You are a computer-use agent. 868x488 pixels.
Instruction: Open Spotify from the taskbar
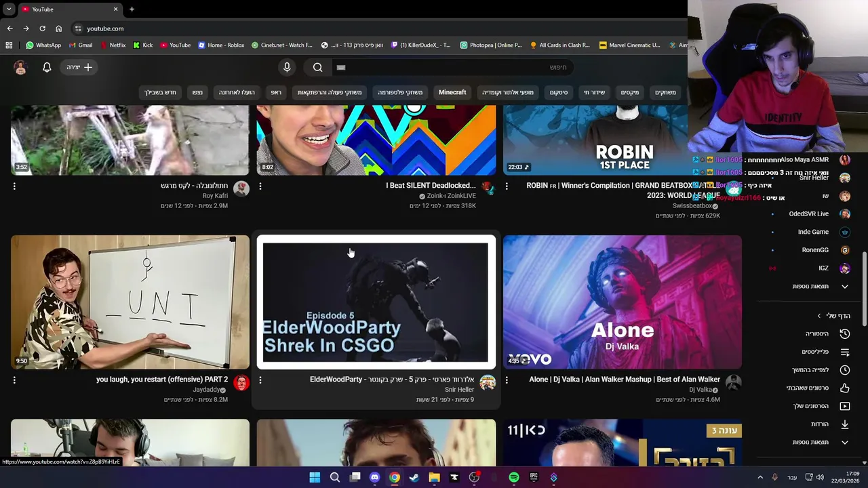click(514, 477)
